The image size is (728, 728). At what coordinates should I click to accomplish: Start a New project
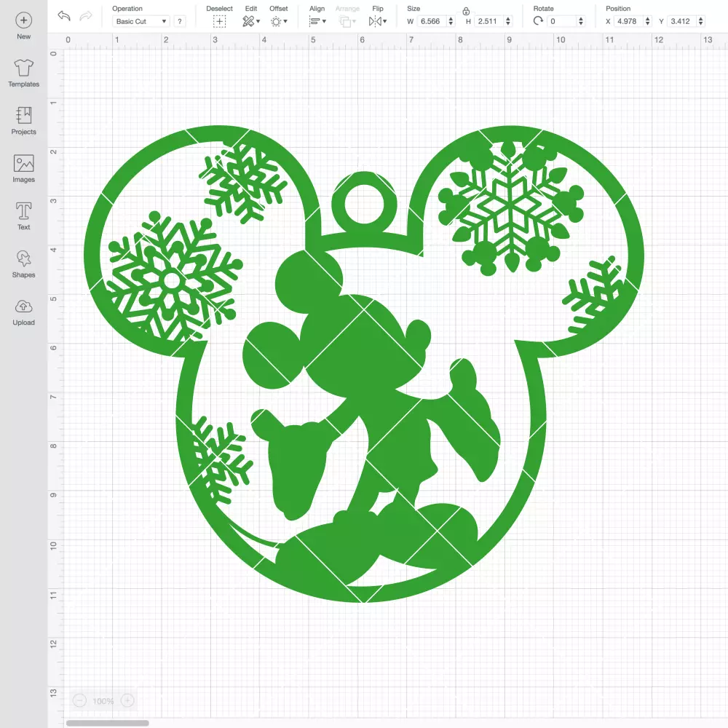tap(24, 26)
